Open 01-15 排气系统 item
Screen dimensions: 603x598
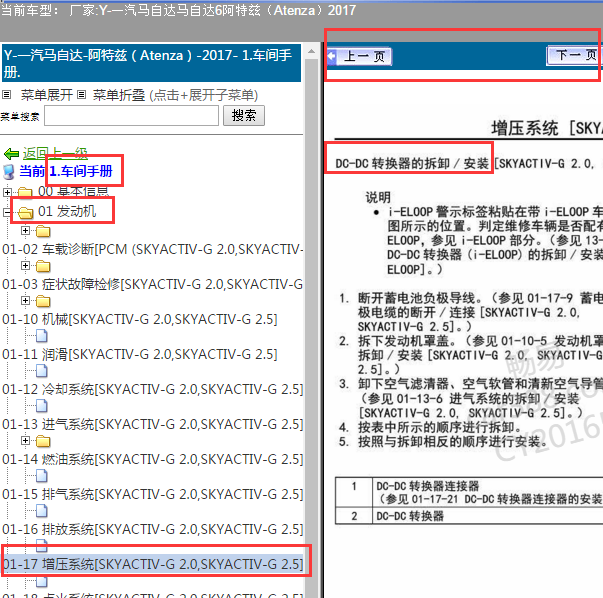pyautogui.click(x=152, y=495)
